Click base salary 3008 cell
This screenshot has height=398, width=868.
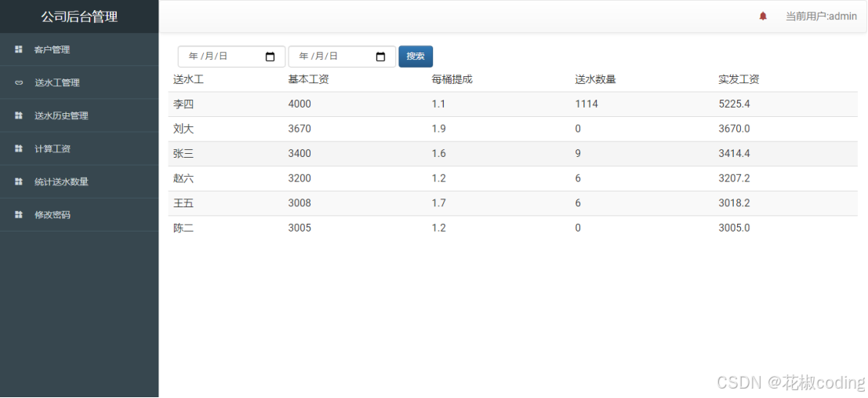[x=300, y=203]
